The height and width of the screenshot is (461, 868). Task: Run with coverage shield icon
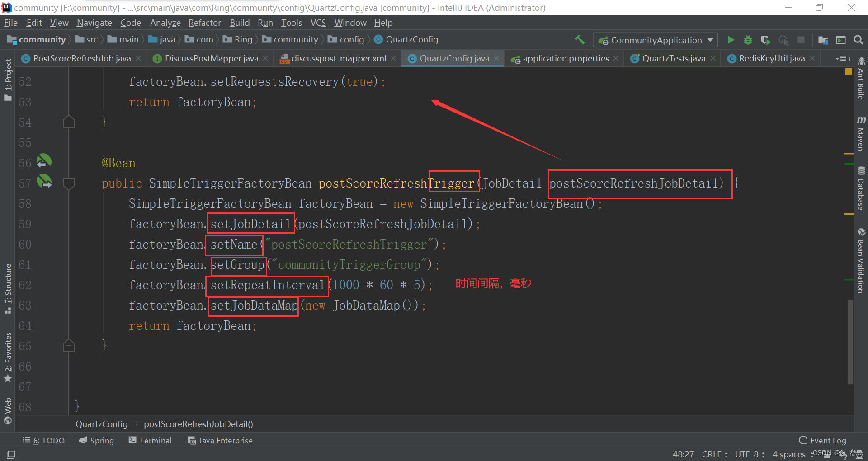(x=765, y=40)
